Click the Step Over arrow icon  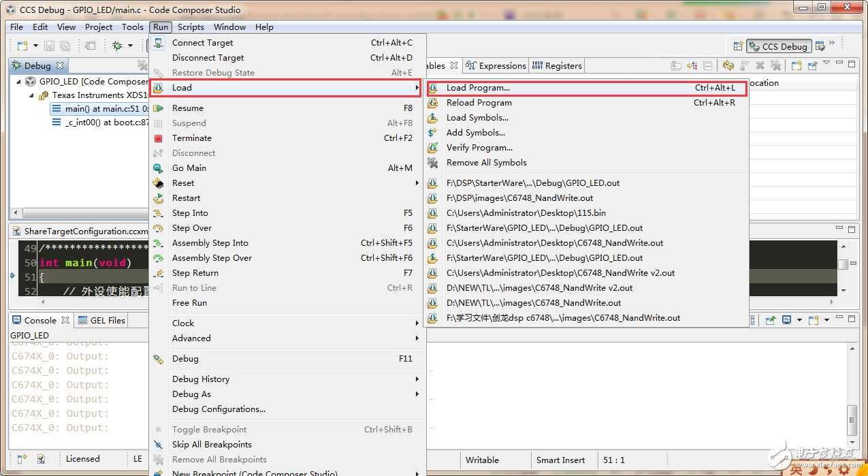coord(159,228)
